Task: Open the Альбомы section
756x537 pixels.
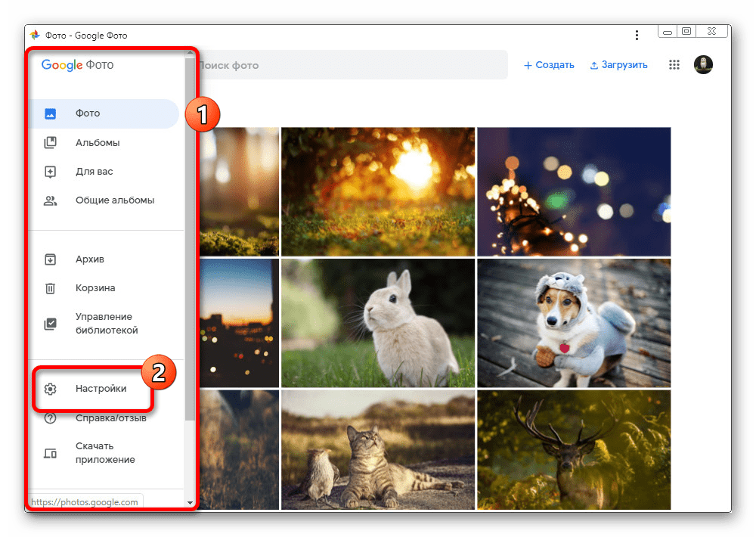Action: [98, 143]
